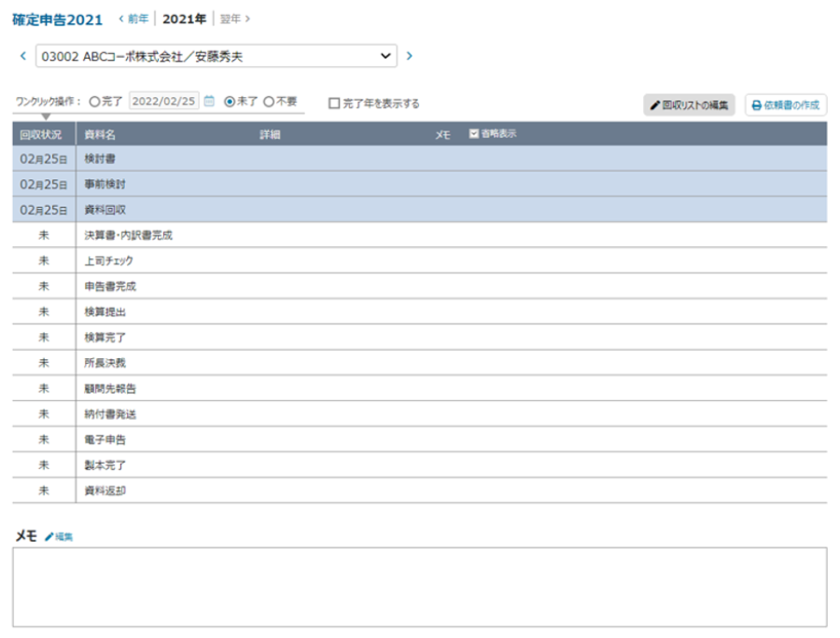Navigate to 前年 (previous year)
Image resolution: width=840 pixels, height=638 pixels.
pyautogui.click(x=133, y=19)
